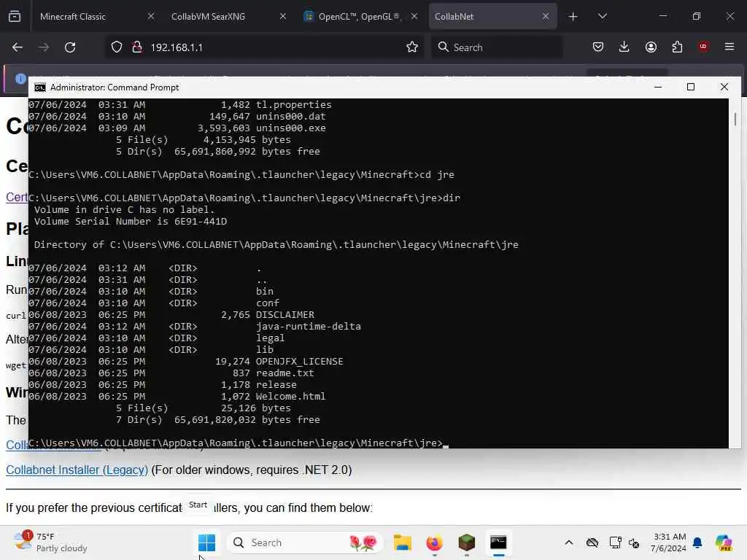
Task: Open the Extensions puzzle-piece icon
Action: point(677,47)
